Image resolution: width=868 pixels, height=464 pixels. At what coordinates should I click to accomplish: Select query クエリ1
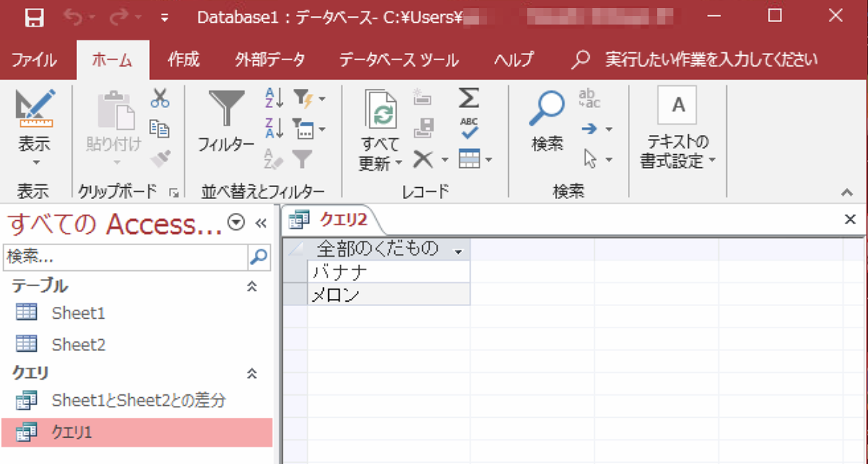click(x=136, y=432)
